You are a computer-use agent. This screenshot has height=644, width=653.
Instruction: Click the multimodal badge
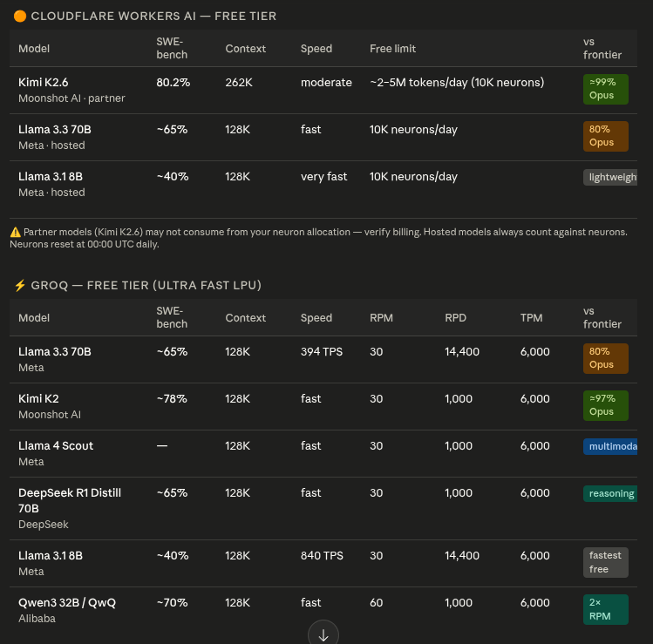click(x=610, y=447)
